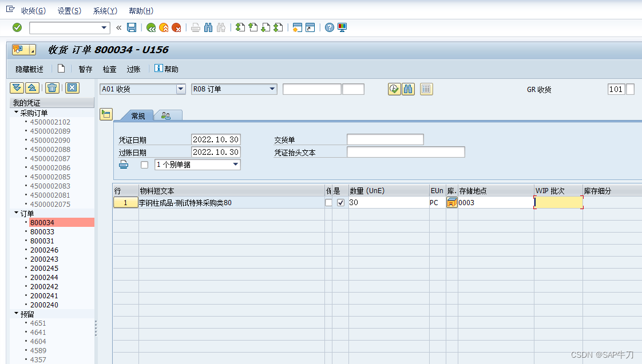Click the grid table icon next to the search binoculars
This screenshot has height=364, width=642.
coord(426,89)
